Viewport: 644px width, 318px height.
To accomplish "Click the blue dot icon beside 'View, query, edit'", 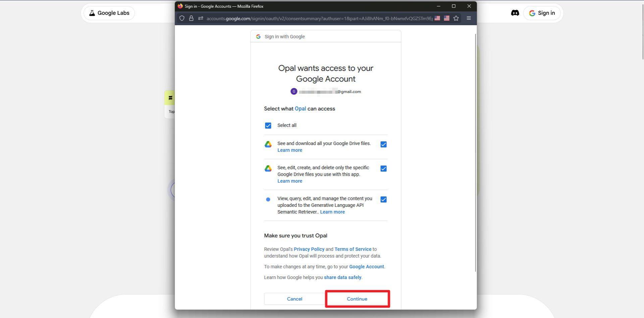I will (268, 199).
